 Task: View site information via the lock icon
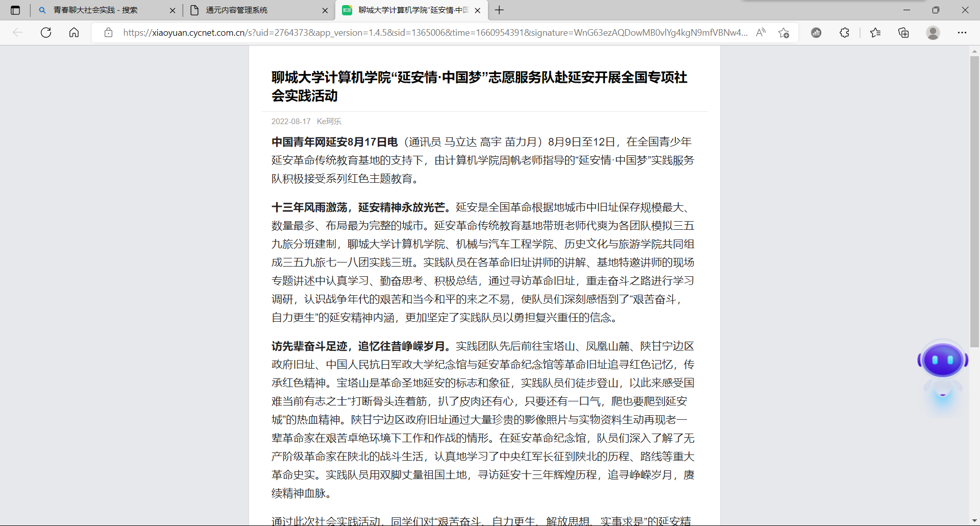point(108,32)
